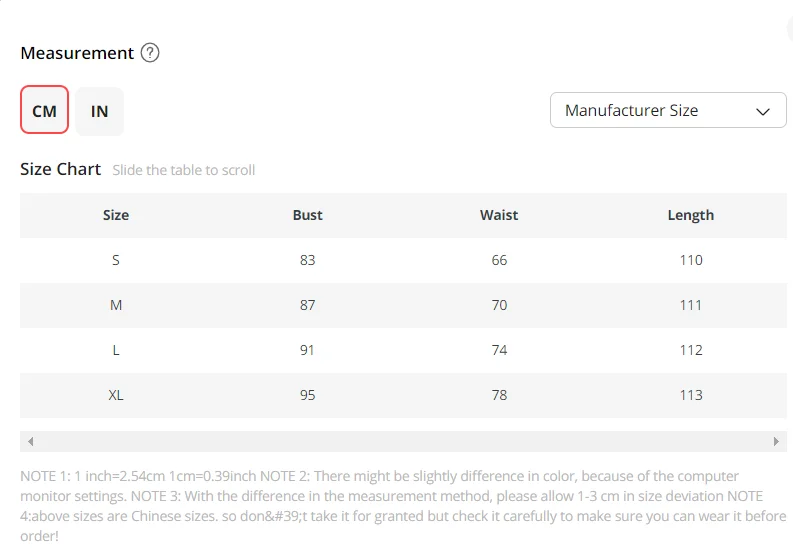The image size is (793, 551).
Task: Select the CM unit toggle
Action: click(45, 110)
